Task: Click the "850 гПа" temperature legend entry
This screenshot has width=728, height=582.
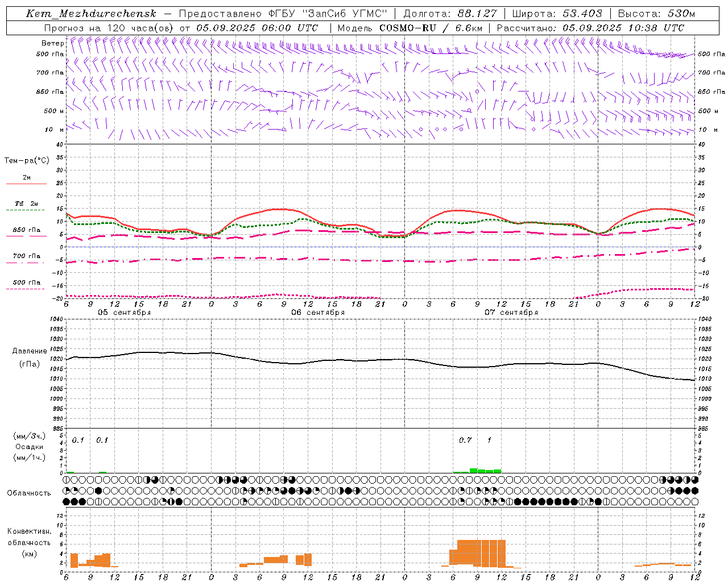Action: 26,230
